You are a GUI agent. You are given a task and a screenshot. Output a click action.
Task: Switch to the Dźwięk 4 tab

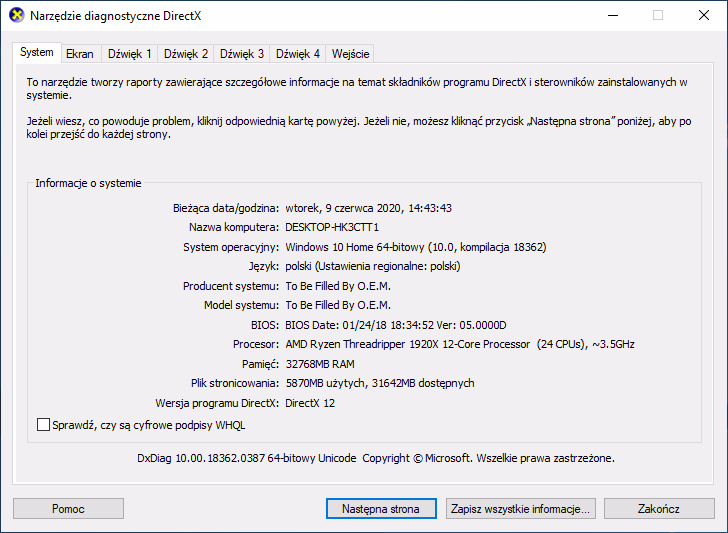click(x=298, y=54)
